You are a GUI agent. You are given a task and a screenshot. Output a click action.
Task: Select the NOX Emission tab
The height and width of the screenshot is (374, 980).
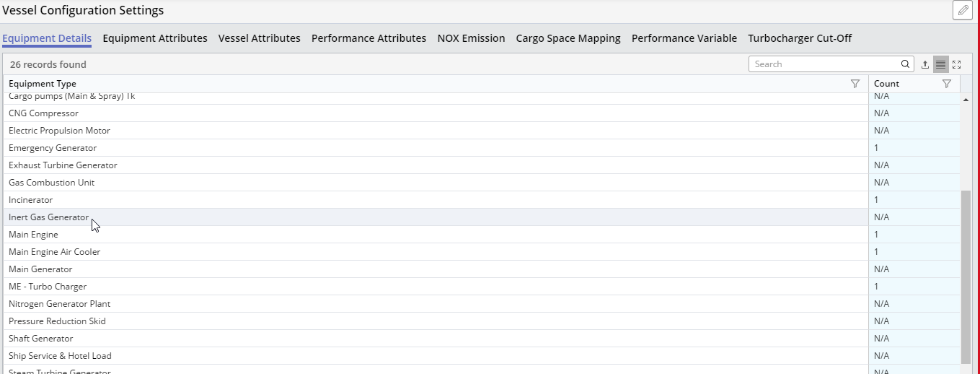pos(471,38)
